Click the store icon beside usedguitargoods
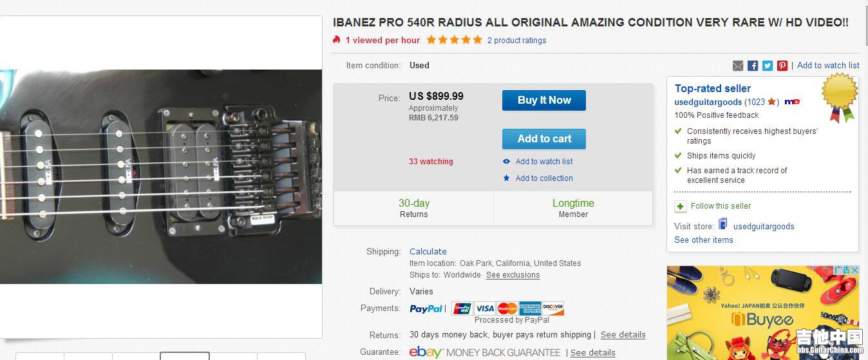868x360 pixels. tap(723, 225)
